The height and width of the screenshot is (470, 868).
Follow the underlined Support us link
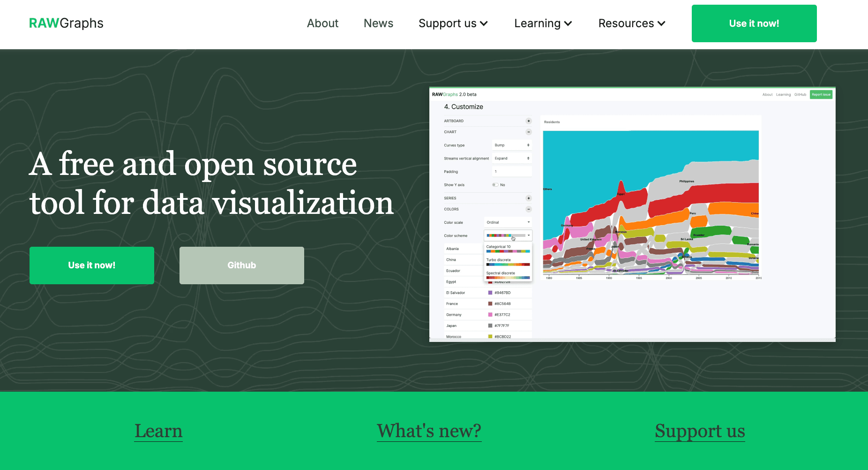coord(700,432)
